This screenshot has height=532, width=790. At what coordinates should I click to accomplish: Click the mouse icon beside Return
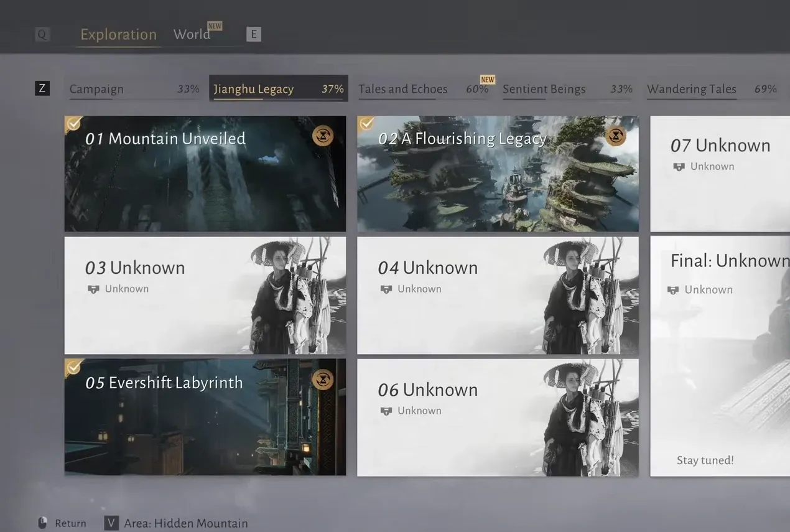pos(42,523)
